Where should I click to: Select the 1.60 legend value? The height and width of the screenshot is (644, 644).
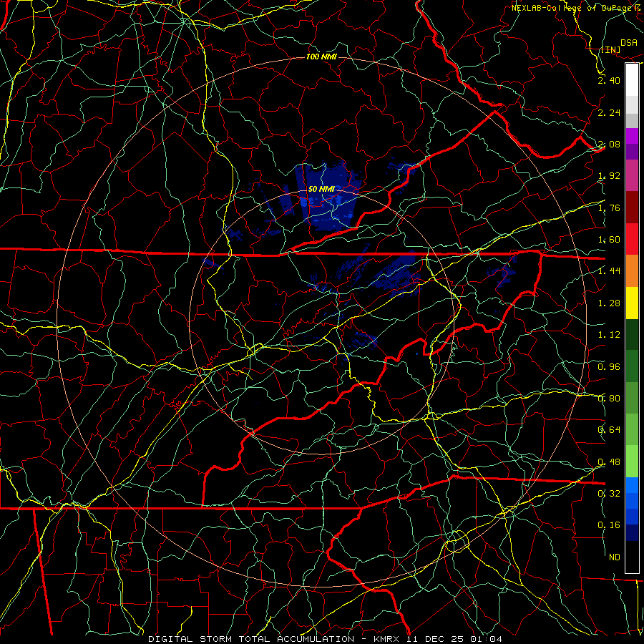pyautogui.click(x=609, y=240)
